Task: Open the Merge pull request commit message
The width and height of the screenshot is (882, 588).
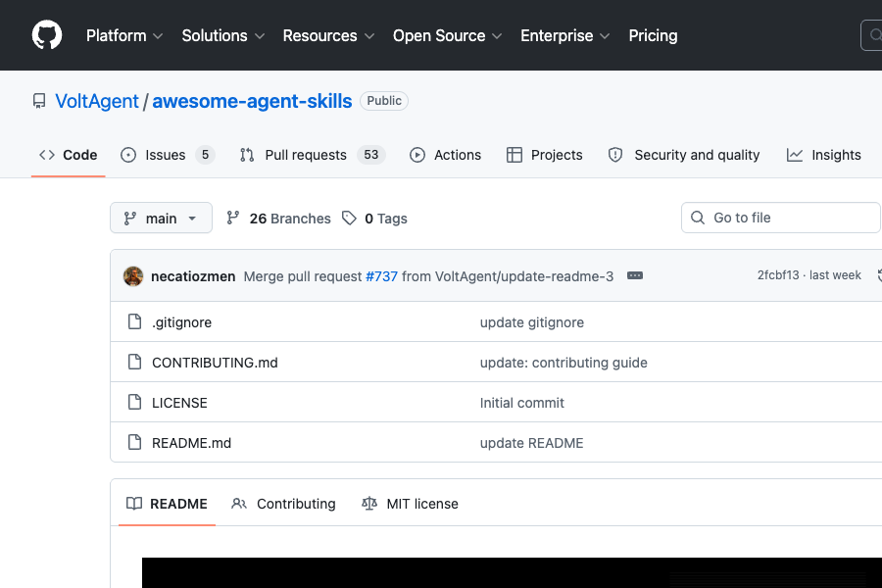Action: coord(428,276)
